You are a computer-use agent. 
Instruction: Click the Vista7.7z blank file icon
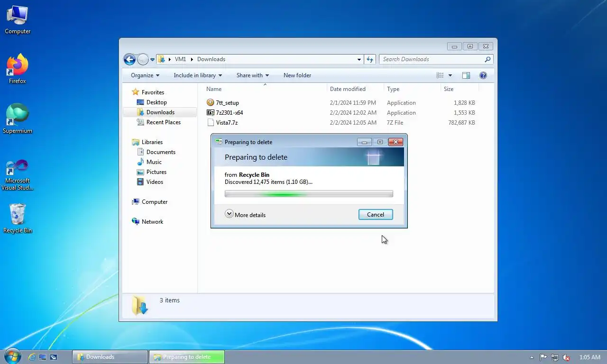211,122
